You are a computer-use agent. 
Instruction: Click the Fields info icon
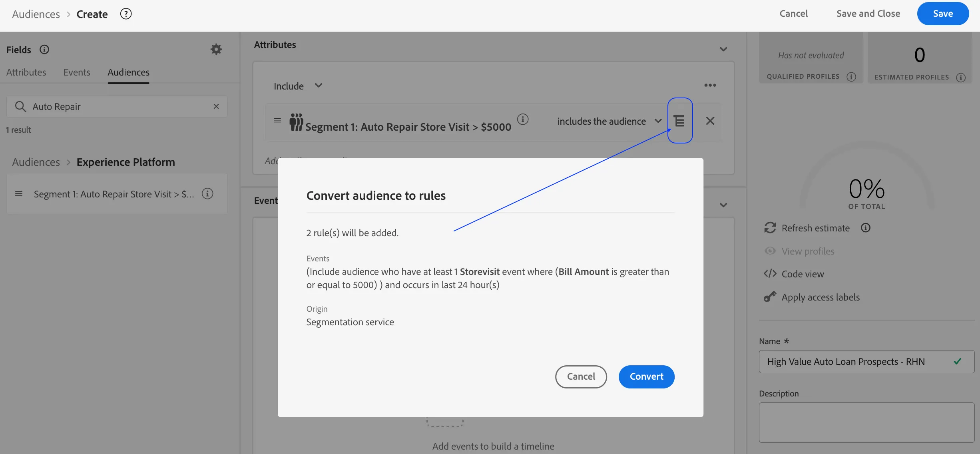pos(44,50)
